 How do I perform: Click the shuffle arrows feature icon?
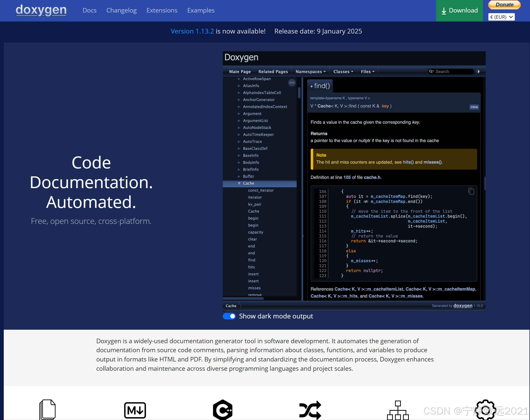(310, 410)
